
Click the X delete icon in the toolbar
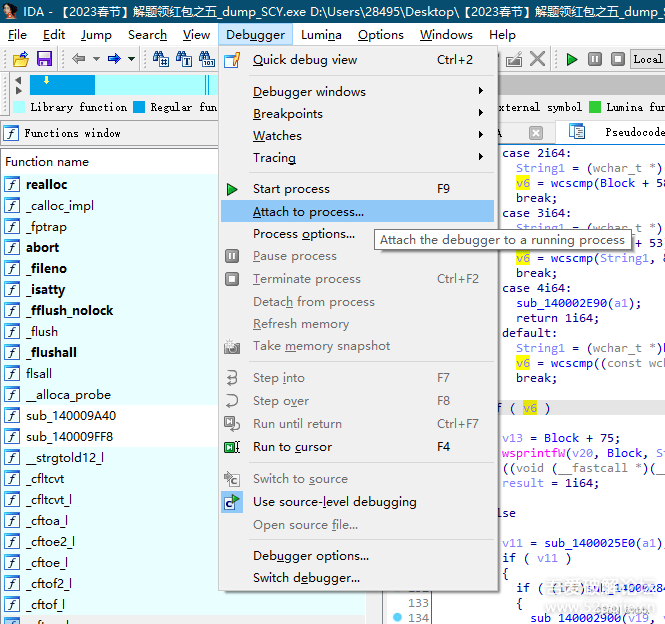537,59
